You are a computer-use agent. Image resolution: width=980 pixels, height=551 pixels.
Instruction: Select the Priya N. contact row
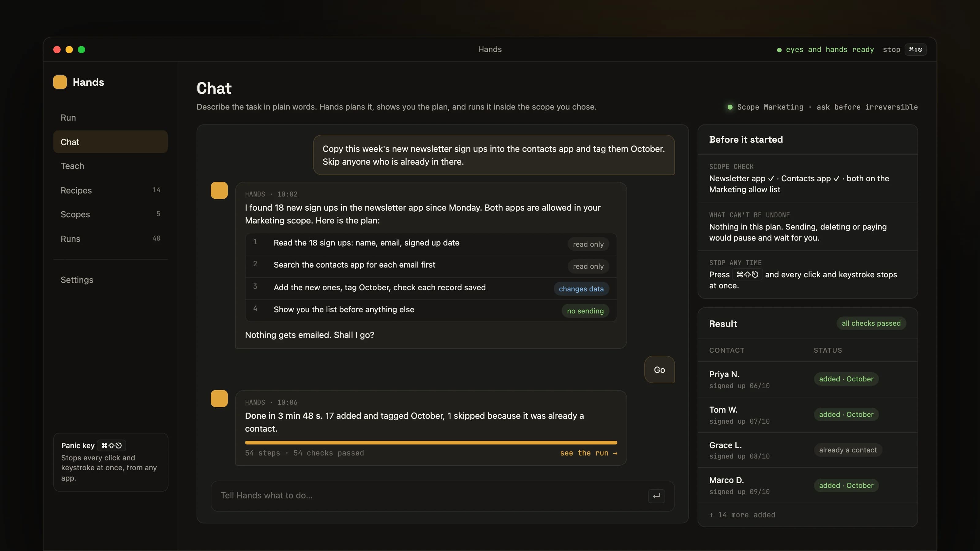808,379
